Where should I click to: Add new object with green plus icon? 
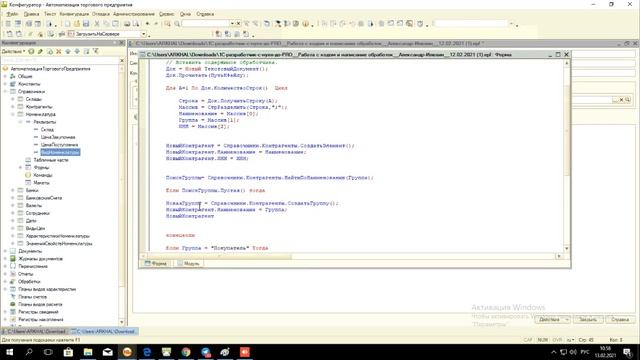pos(31,51)
